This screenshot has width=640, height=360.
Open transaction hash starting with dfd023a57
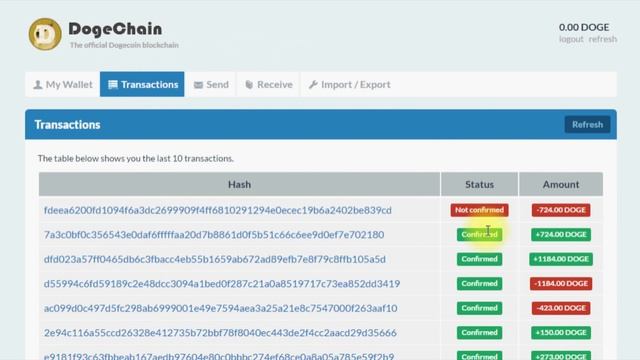pyautogui.click(x=215, y=259)
